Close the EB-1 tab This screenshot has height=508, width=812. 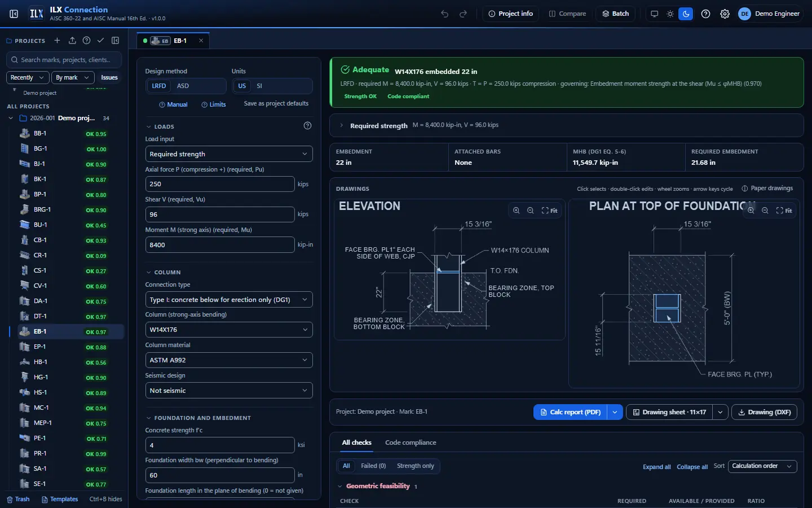point(201,41)
